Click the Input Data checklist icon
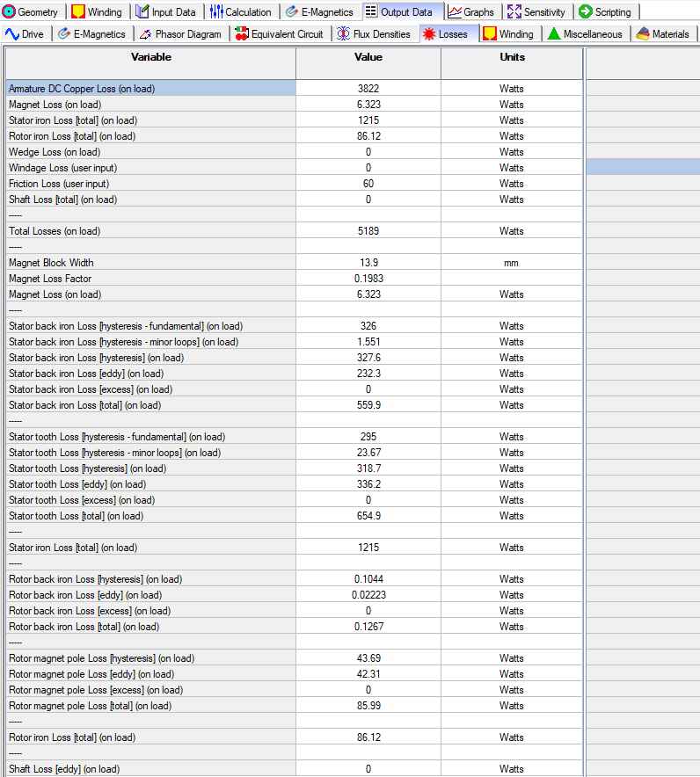The height and width of the screenshot is (777, 700). pos(142,11)
